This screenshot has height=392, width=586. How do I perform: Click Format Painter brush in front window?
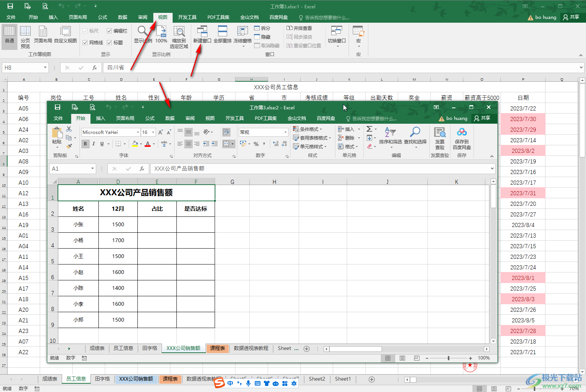coord(69,146)
